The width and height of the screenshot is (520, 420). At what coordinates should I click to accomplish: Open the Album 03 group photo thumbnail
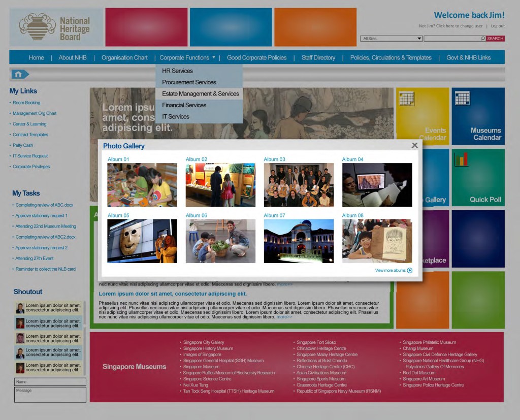pyautogui.click(x=299, y=185)
